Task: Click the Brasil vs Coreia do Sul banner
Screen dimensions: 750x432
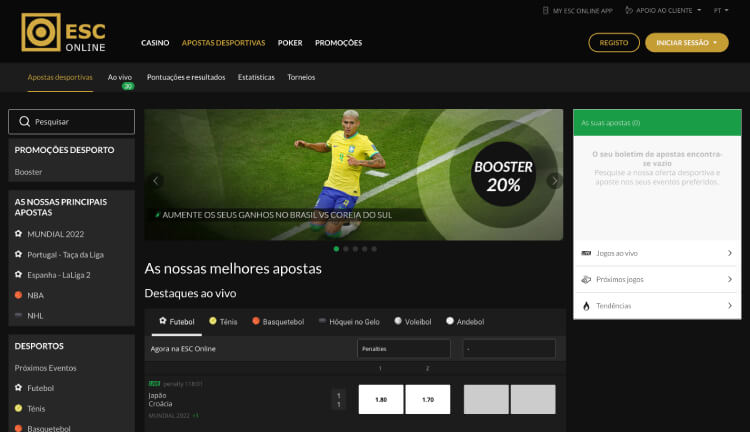Action: point(353,175)
